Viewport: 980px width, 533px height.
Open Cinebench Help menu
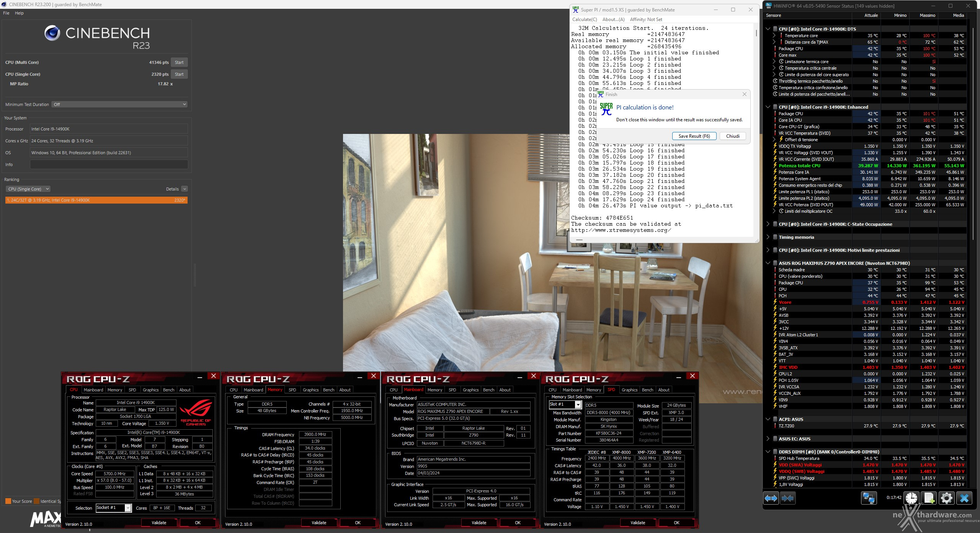(19, 13)
